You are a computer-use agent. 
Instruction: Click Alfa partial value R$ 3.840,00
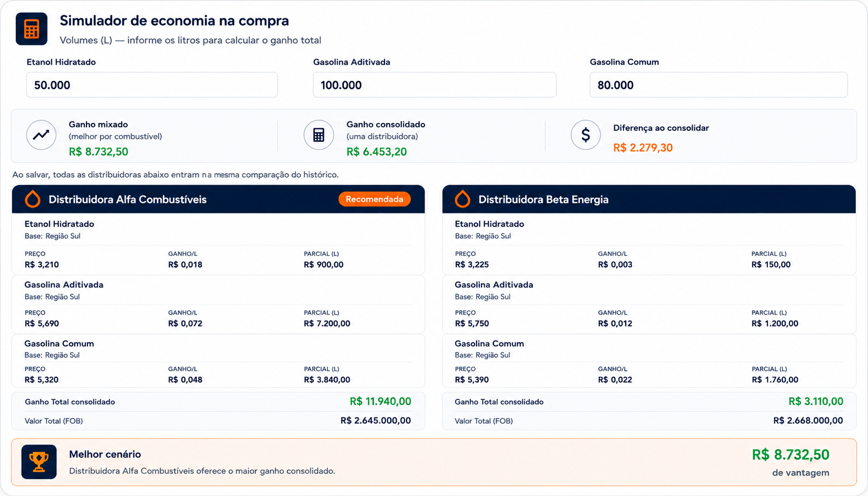[327, 380]
